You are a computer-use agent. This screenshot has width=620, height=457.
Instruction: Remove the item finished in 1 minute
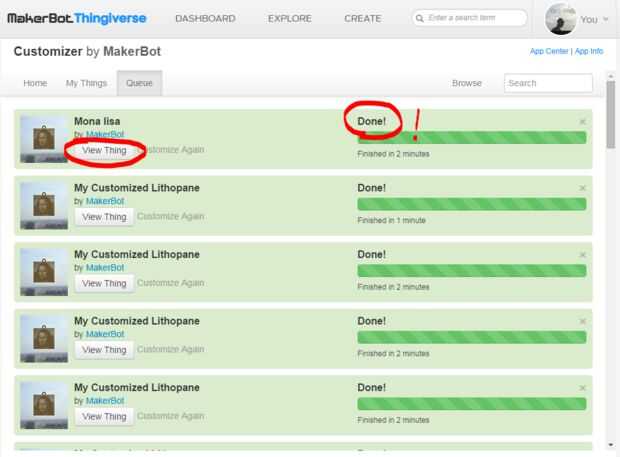coord(582,188)
